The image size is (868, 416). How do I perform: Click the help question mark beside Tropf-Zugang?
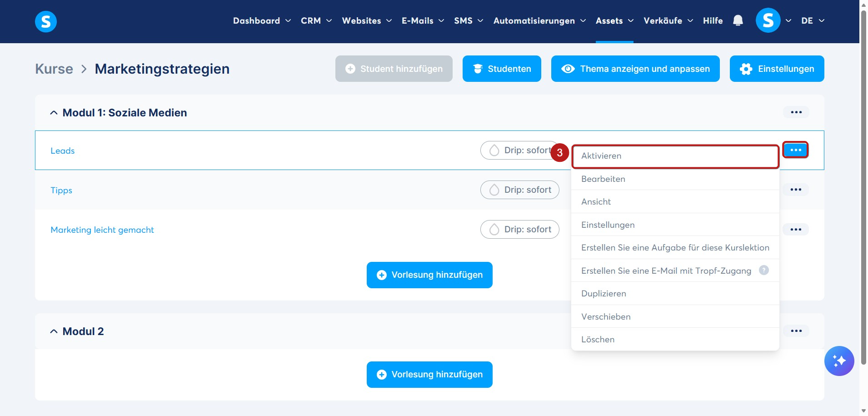pos(764,270)
